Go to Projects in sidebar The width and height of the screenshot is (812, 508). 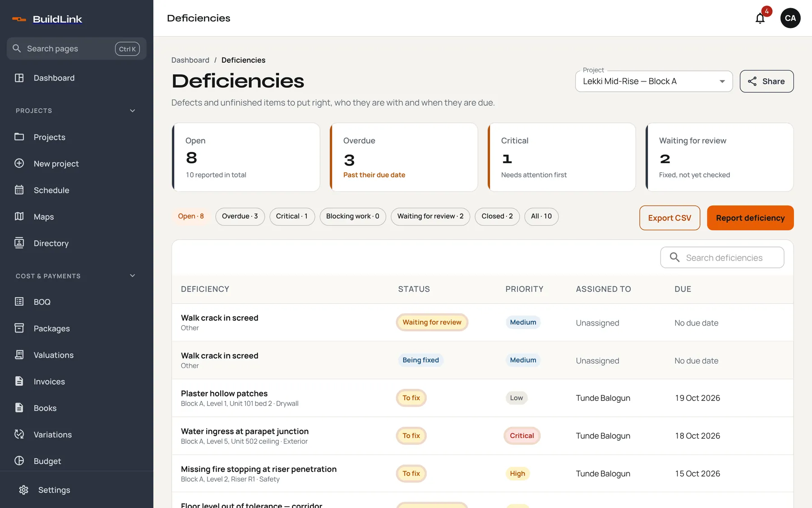click(77, 137)
